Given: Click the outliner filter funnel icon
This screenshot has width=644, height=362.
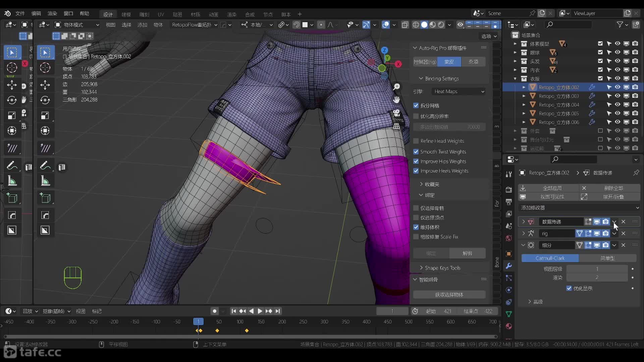Looking at the screenshot, I should (620, 24).
